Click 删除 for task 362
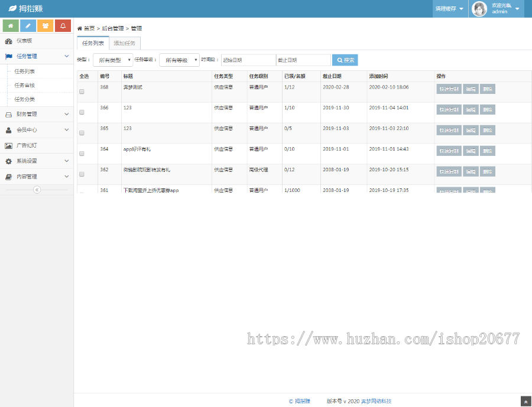532x407 pixels. 488,172
